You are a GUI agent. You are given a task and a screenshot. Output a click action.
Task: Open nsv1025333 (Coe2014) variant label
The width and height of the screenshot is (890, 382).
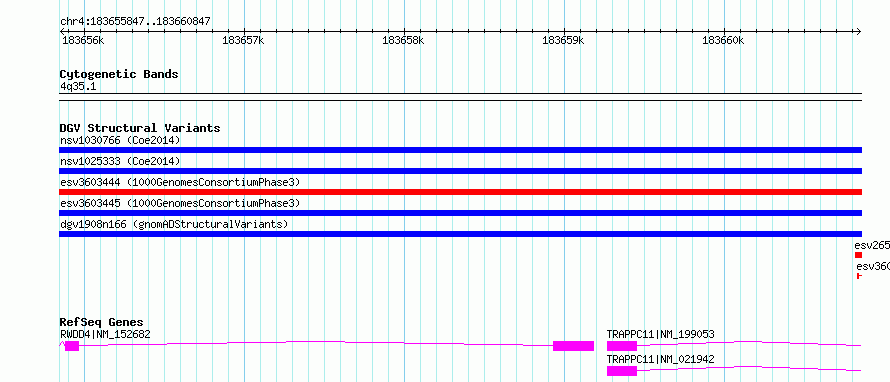(x=120, y=161)
